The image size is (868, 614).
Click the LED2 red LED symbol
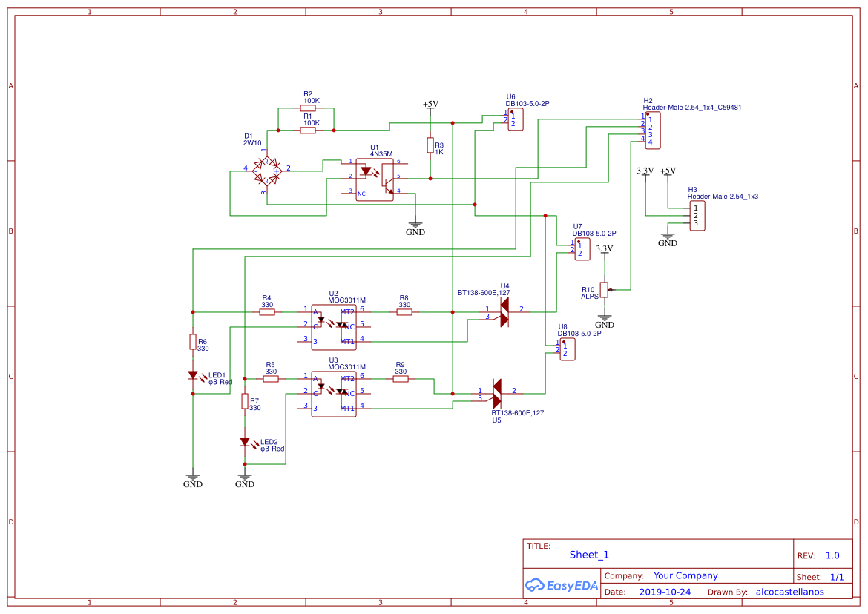click(245, 442)
